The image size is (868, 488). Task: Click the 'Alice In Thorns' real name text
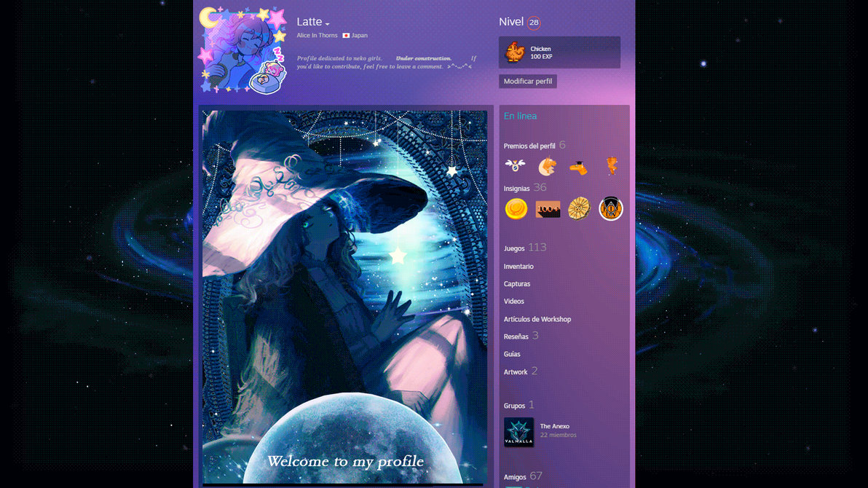317,36
